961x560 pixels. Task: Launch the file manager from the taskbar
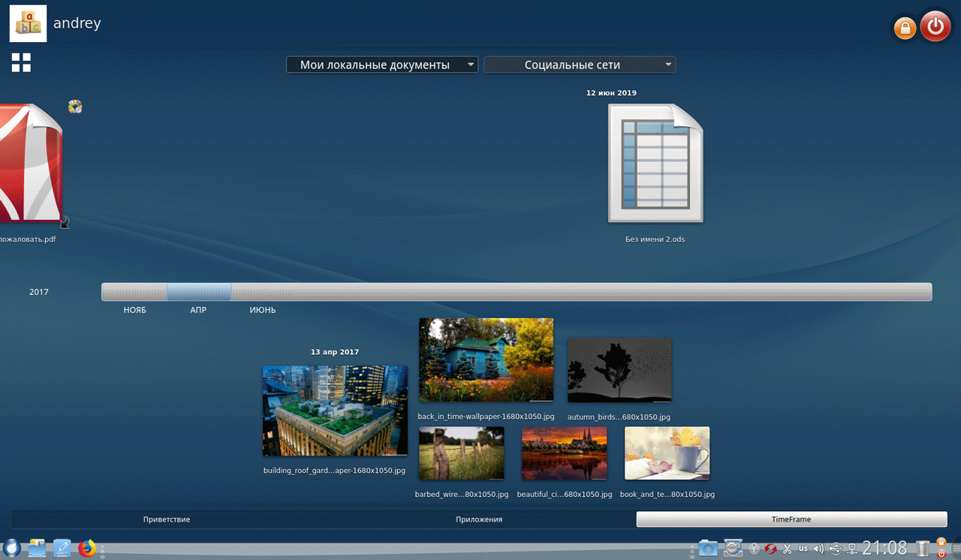pyautogui.click(x=37, y=549)
